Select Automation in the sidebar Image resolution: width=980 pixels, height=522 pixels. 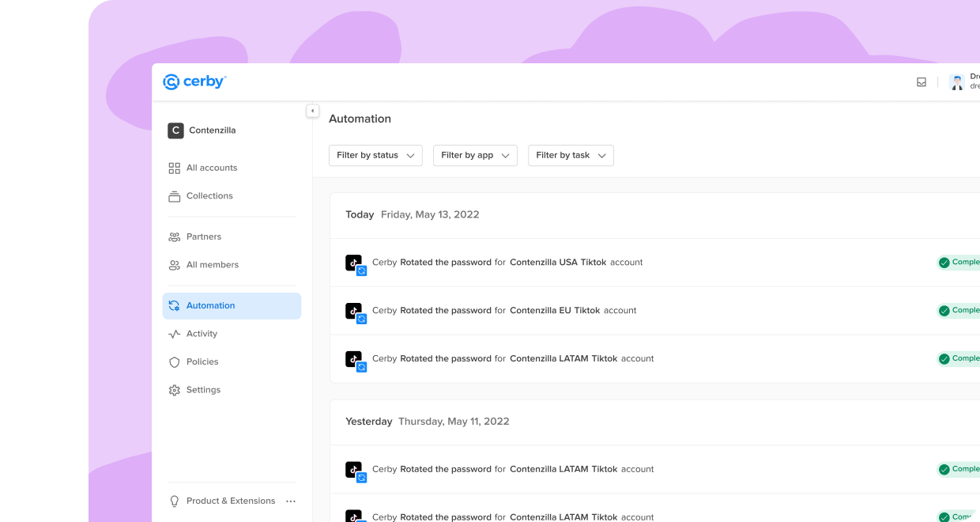[232, 306]
